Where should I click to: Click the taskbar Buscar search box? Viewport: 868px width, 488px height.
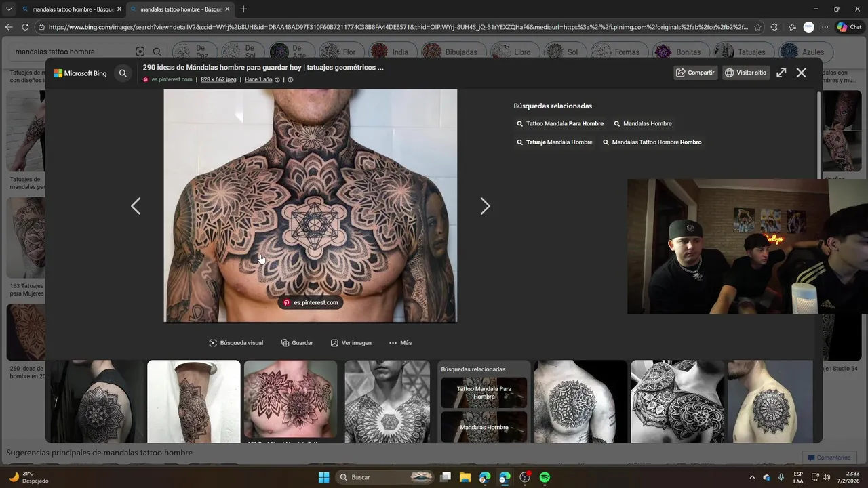(386, 477)
